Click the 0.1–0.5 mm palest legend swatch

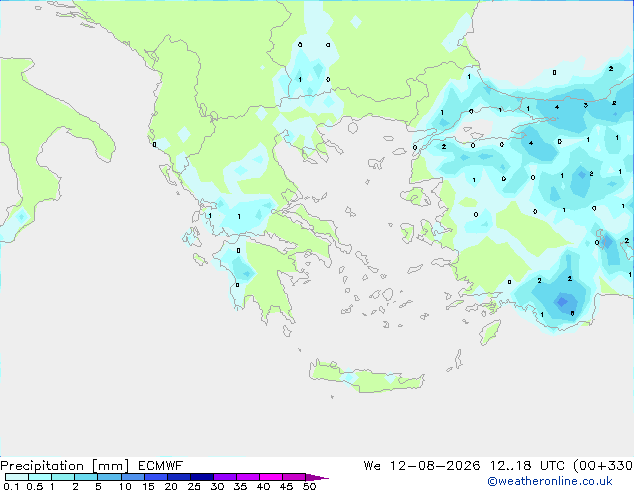(x=17, y=477)
